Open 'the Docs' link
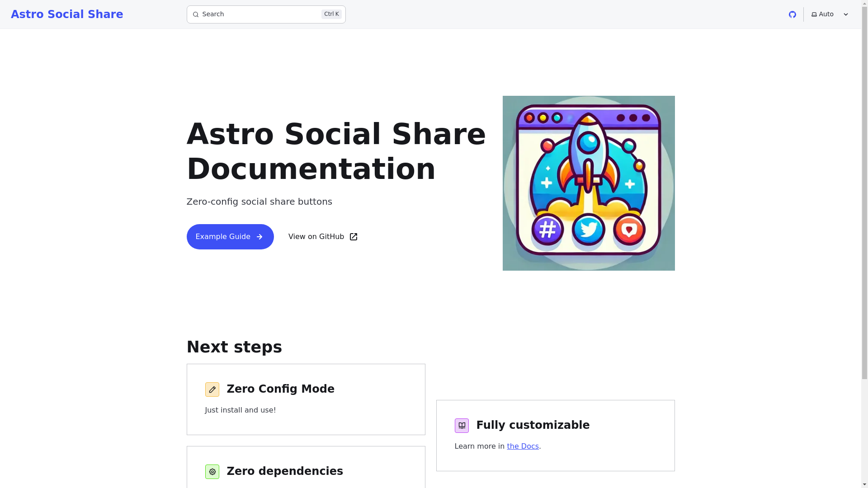This screenshot has height=488, width=868. click(x=523, y=446)
